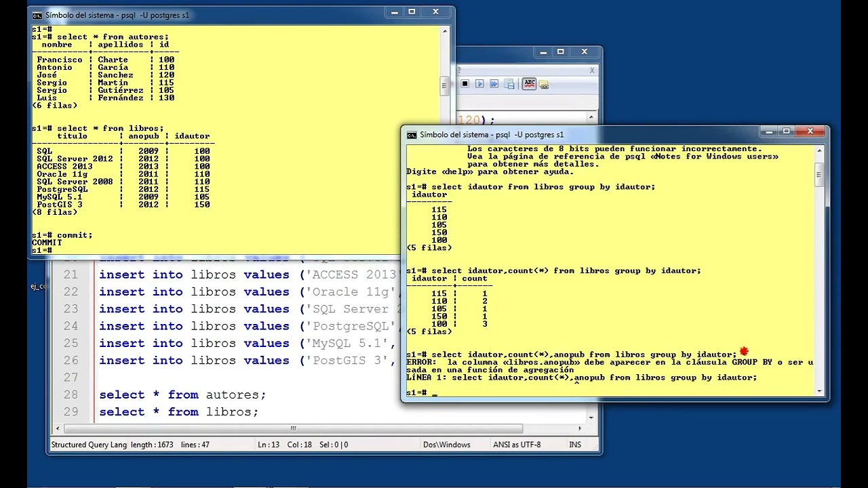
Task: Click the right psql window title bar text
Action: tap(492, 135)
